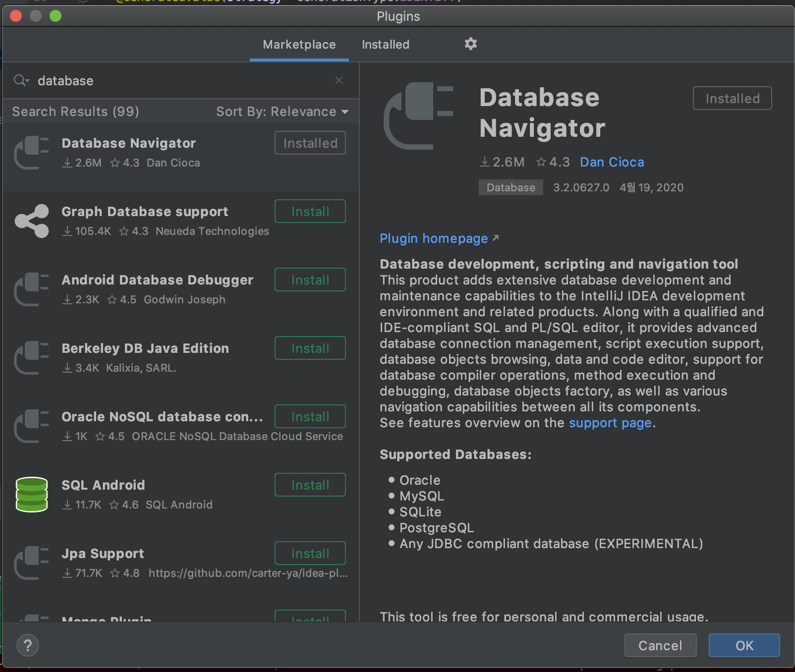Click version 3.2.0627.0 text

coord(581,187)
